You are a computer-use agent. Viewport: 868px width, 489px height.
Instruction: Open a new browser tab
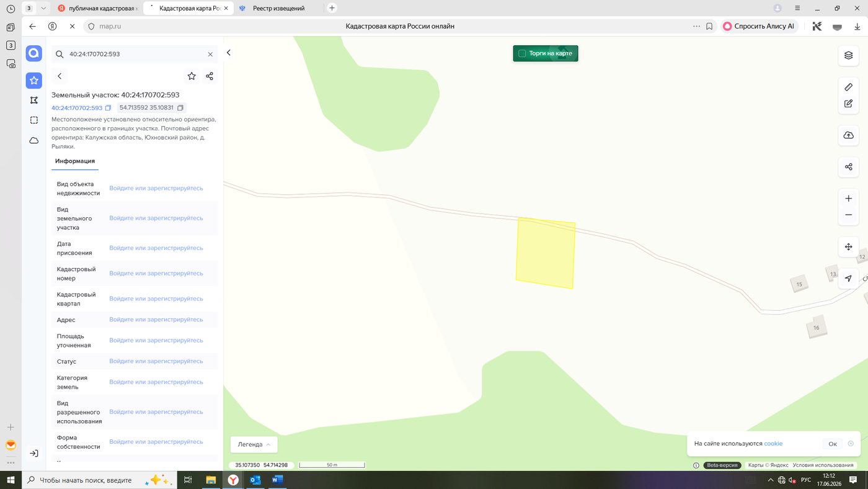(x=332, y=8)
